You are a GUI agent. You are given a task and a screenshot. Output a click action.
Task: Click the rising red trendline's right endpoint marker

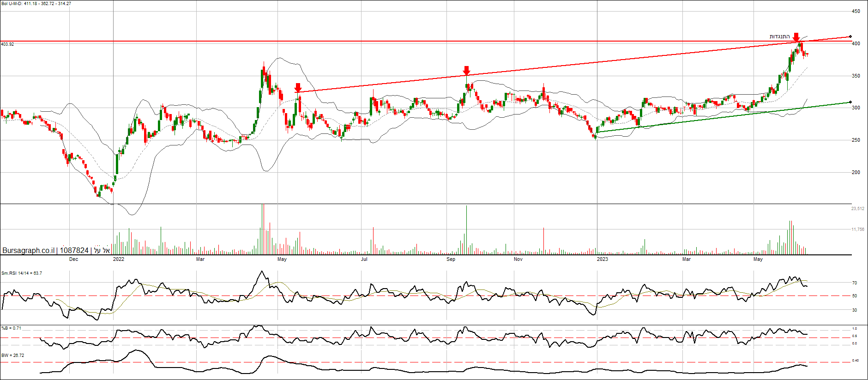coord(850,36)
